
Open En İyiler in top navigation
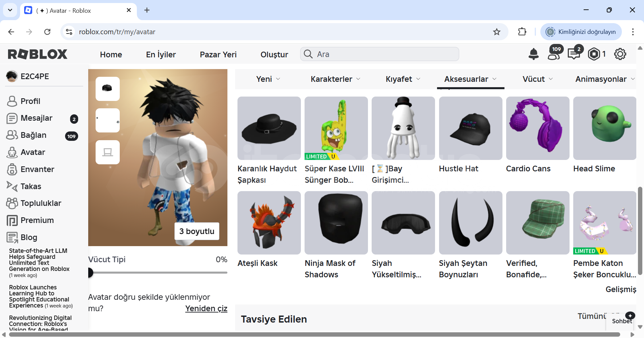point(161,54)
